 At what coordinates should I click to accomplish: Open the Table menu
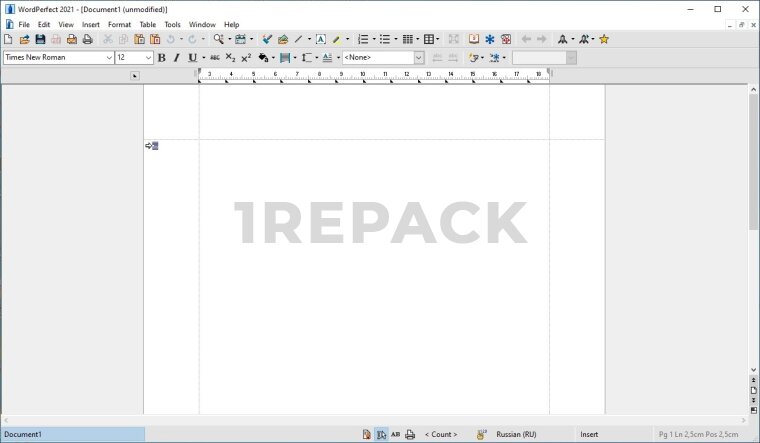tap(147, 24)
